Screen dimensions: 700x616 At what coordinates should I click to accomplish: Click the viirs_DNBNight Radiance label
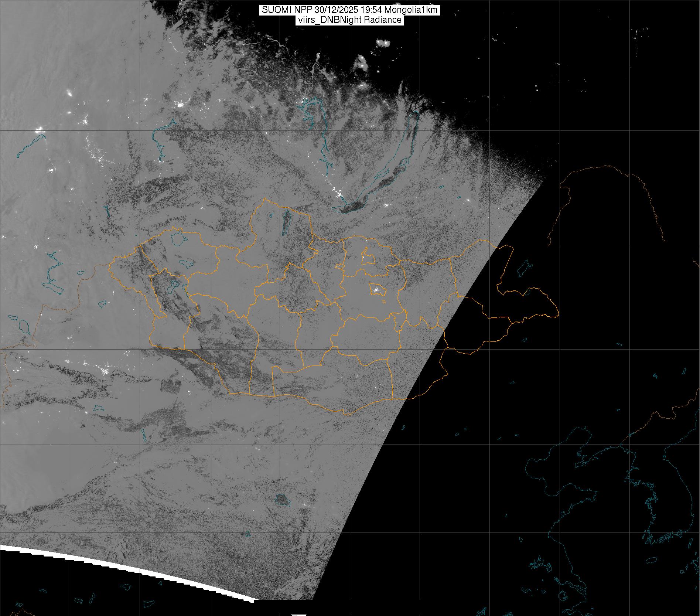click(x=349, y=20)
